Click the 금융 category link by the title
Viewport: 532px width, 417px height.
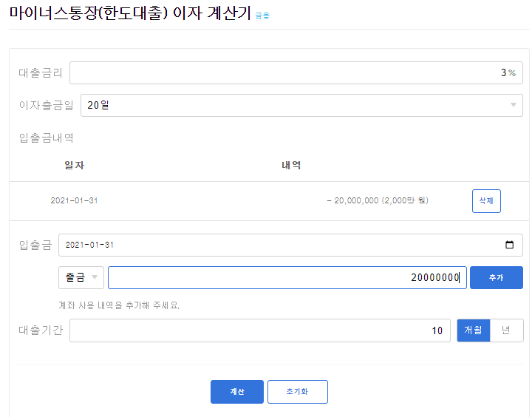[262, 16]
